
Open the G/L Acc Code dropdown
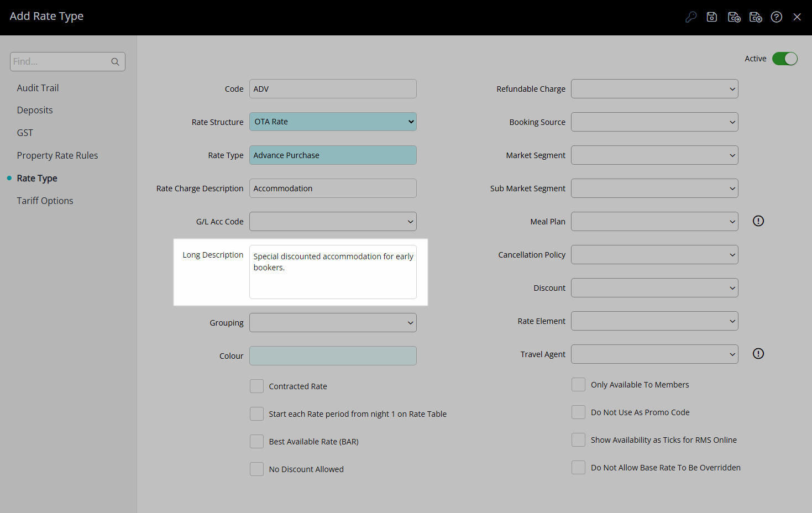pos(333,222)
